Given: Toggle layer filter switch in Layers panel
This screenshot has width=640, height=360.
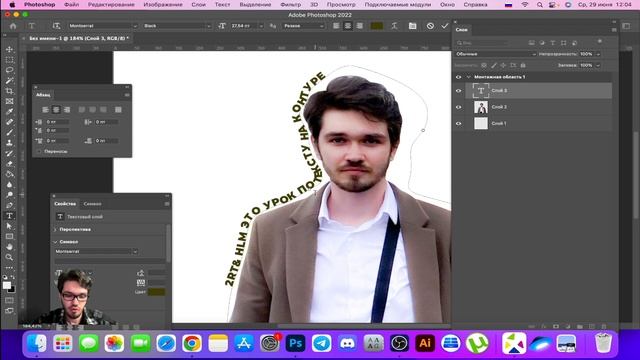Looking at the screenshot, I should click(x=600, y=42).
